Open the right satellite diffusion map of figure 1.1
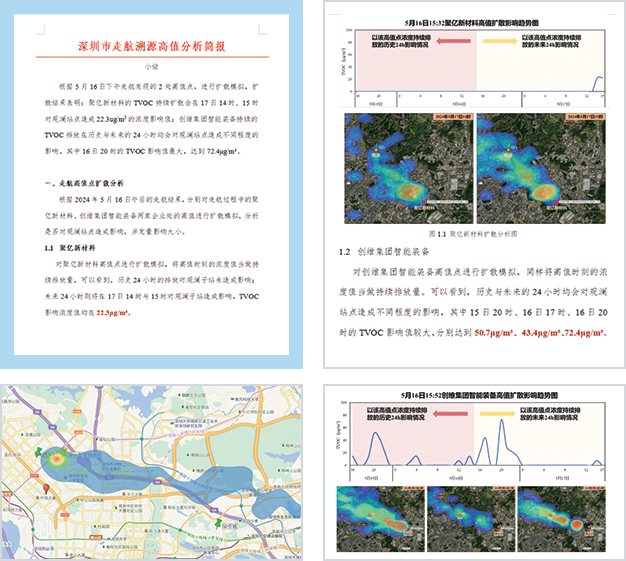This screenshot has height=561, width=626. coord(541,168)
